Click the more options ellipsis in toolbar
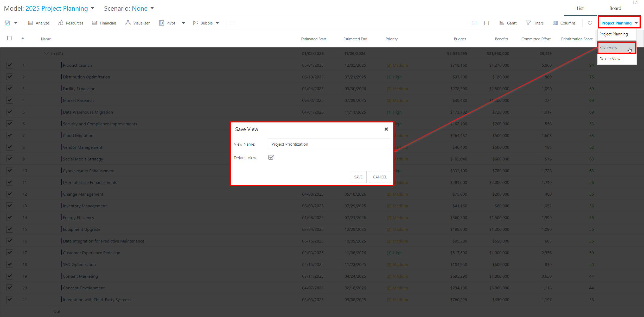This screenshot has height=317, width=644. click(233, 23)
